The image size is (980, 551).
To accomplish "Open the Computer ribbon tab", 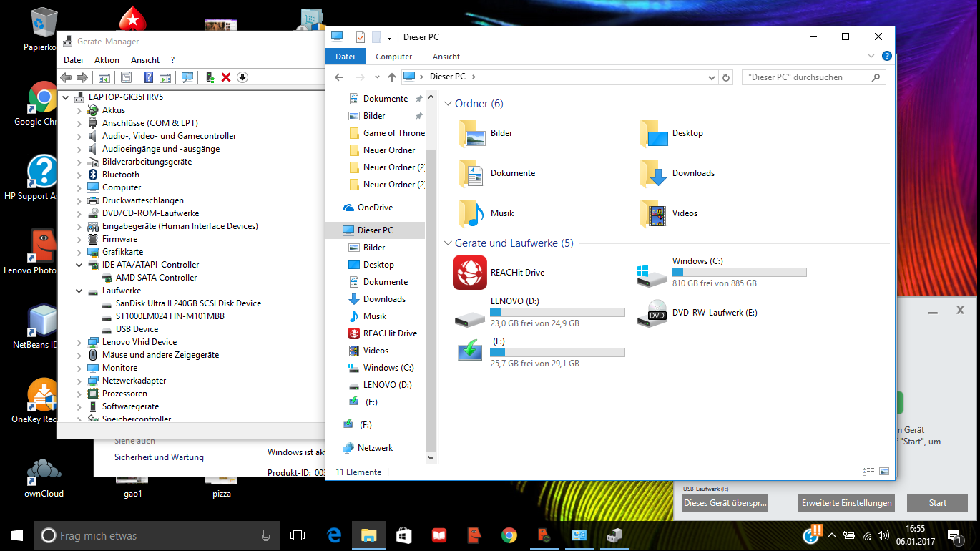I will [x=394, y=57].
